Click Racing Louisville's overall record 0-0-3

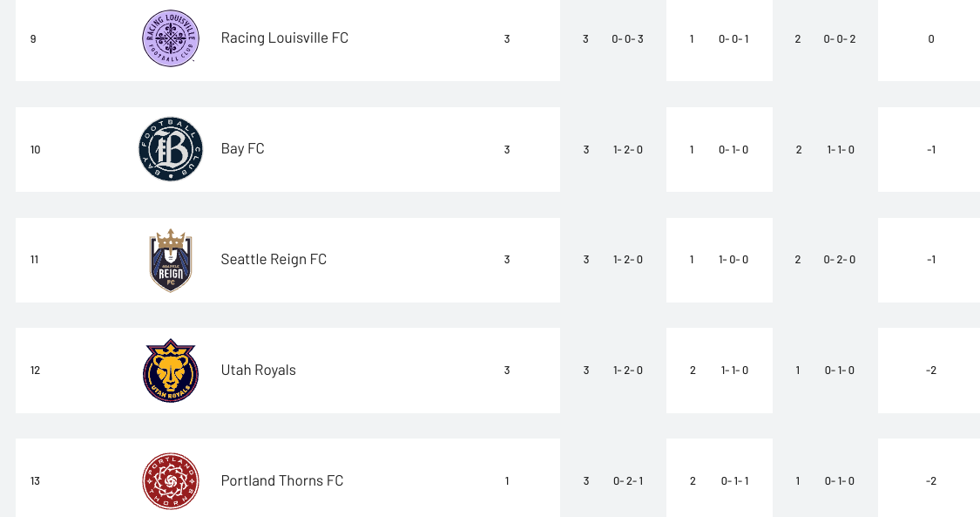(x=627, y=38)
